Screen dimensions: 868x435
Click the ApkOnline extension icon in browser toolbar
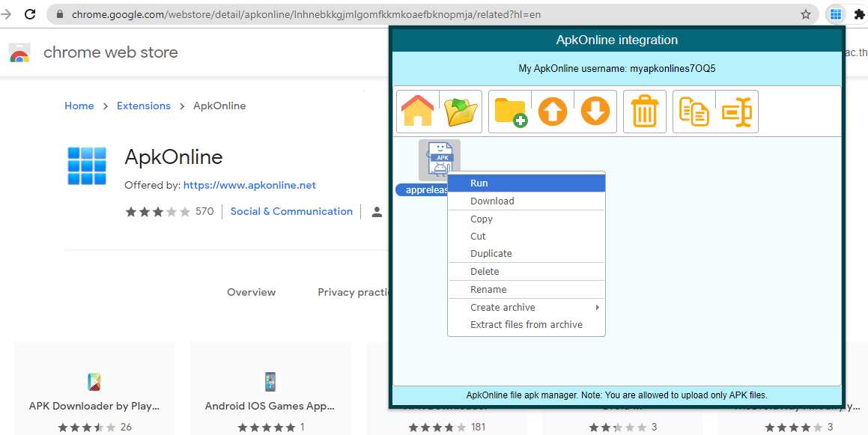pos(836,14)
